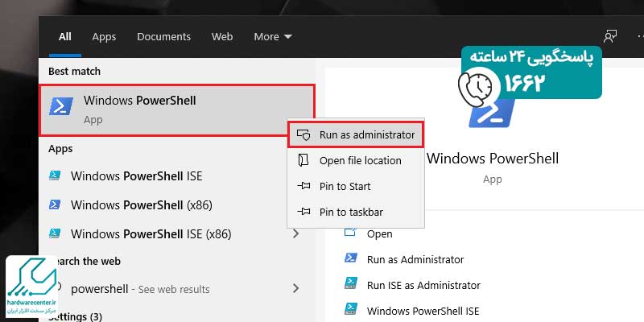The width and height of the screenshot is (644, 322).
Task: Click Open in the right details pane
Action: click(379, 234)
